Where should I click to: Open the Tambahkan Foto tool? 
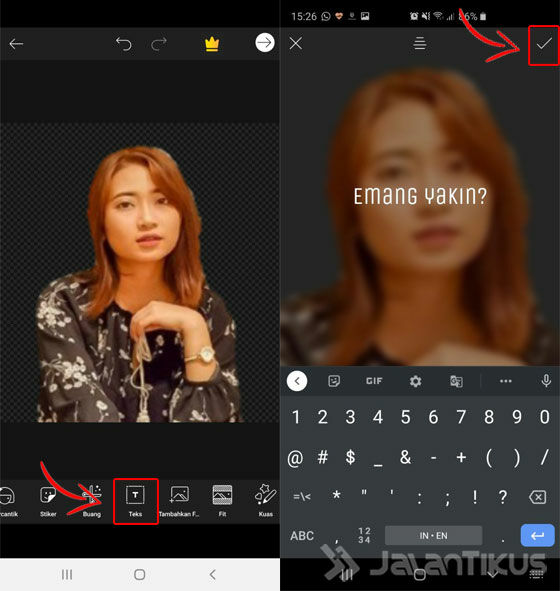(x=179, y=501)
